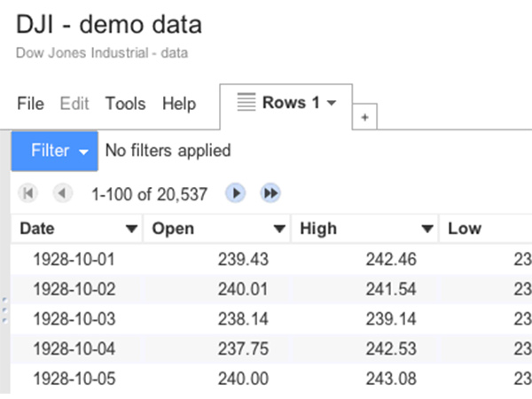Click the DJI - demo data title

click(109, 25)
